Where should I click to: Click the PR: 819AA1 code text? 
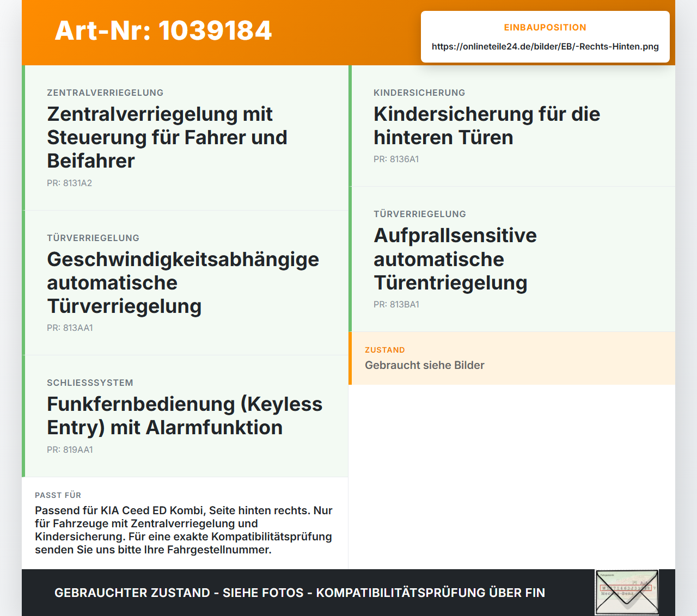(x=70, y=449)
